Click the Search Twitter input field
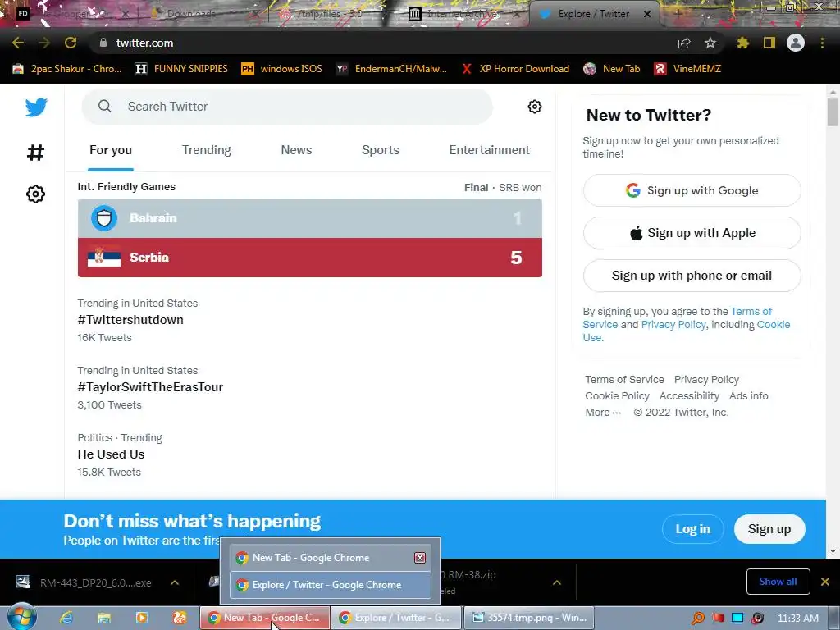This screenshot has height=630, width=840. click(x=287, y=107)
